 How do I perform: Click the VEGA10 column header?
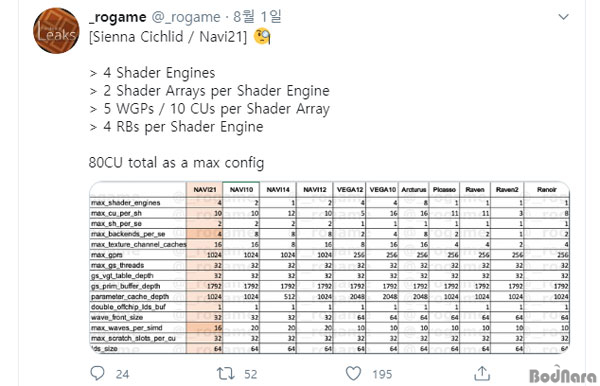click(x=382, y=190)
